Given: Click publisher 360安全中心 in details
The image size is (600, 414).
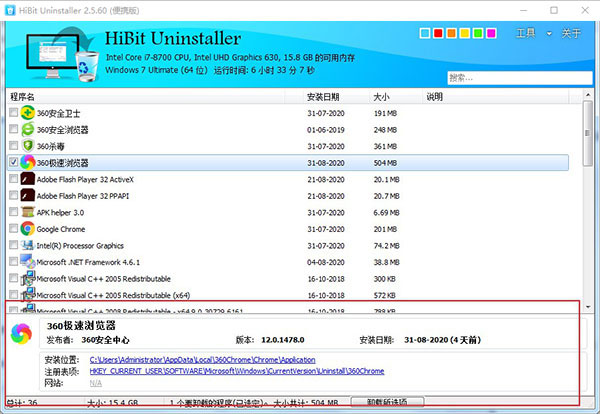Looking at the screenshot, I should tap(105, 340).
